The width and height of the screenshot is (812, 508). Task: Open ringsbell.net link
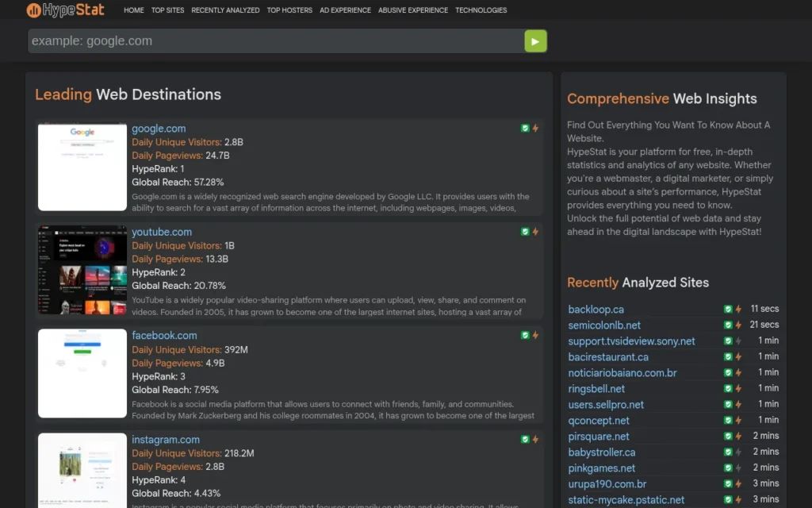tap(596, 389)
